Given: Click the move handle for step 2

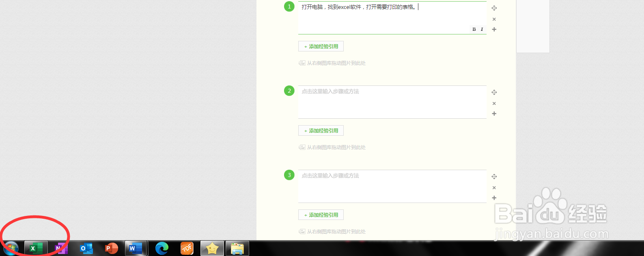Looking at the screenshot, I should pyautogui.click(x=494, y=92).
